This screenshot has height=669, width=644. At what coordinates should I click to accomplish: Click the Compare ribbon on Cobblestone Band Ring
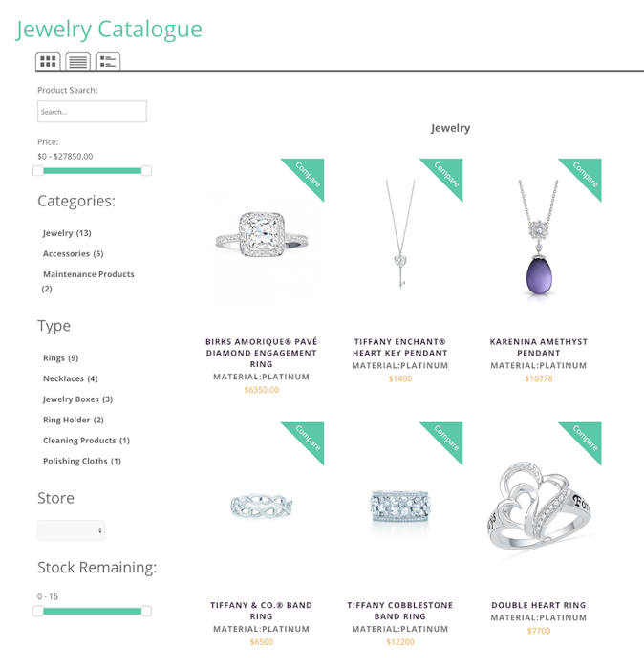(447, 438)
